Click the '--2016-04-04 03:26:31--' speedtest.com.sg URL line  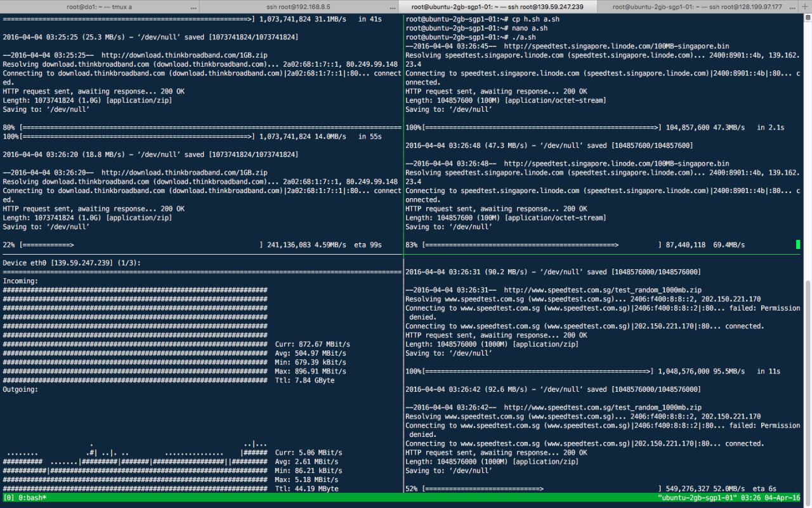pyautogui.click(x=553, y=290)
